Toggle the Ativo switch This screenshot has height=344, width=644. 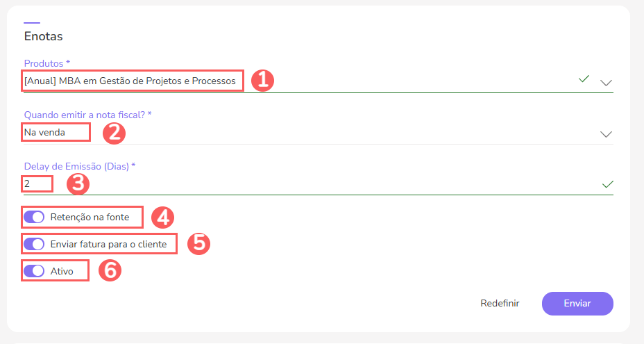pos(34,271)
